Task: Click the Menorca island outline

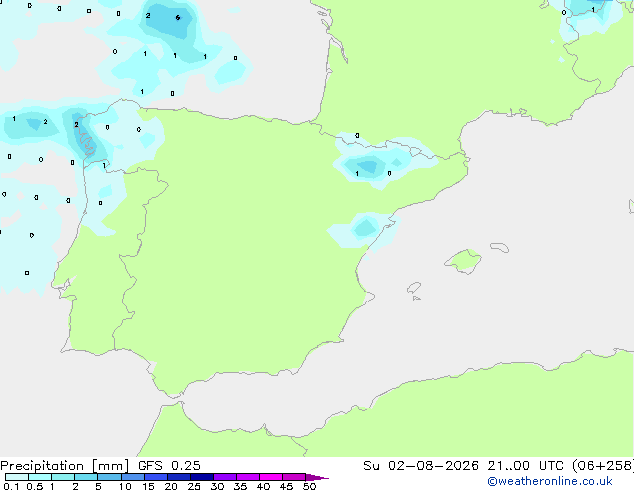Action: [500, 247]
